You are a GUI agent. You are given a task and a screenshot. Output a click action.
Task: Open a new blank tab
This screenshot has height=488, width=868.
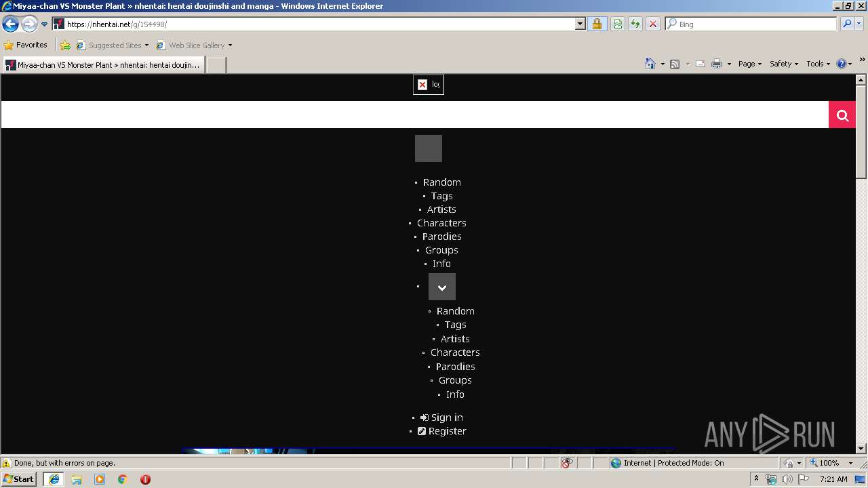(216, 65)
